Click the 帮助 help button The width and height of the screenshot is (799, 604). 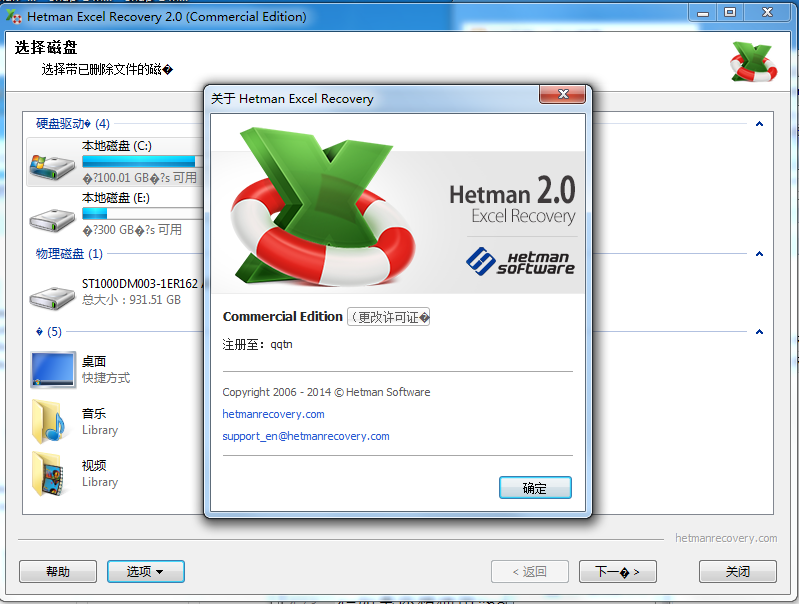click(x=58, y=572)
